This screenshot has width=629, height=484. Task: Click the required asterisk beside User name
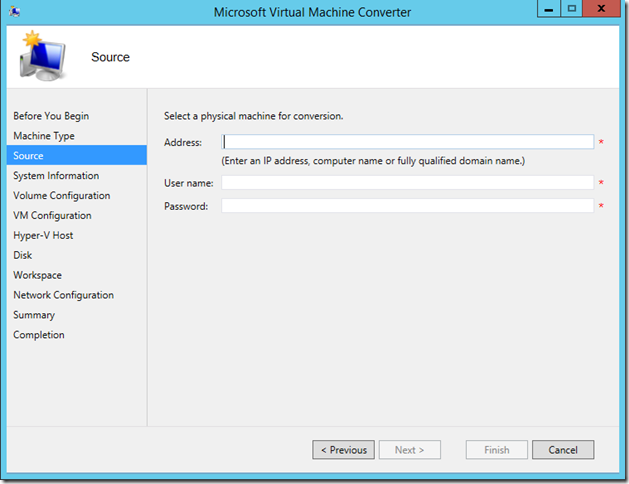point(601,182)
